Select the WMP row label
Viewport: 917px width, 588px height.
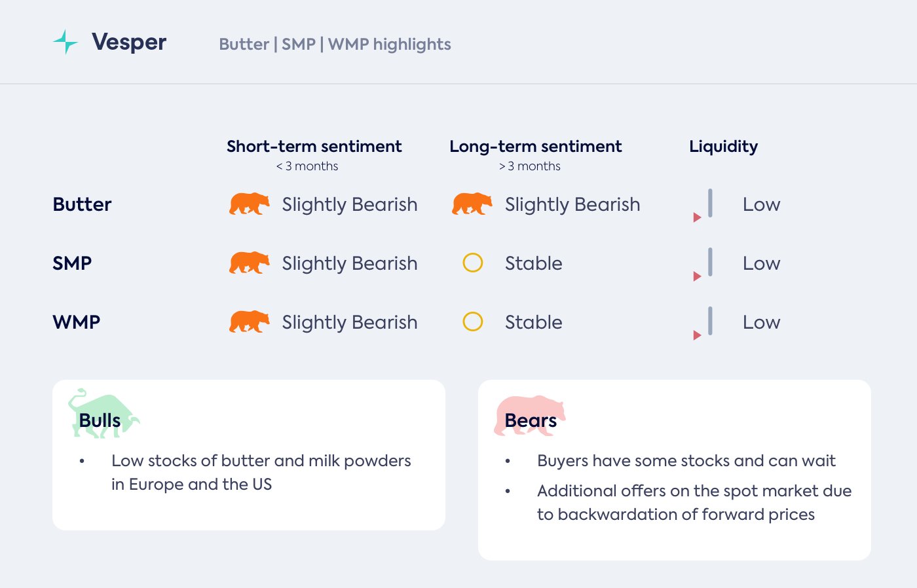coord(76,322)
